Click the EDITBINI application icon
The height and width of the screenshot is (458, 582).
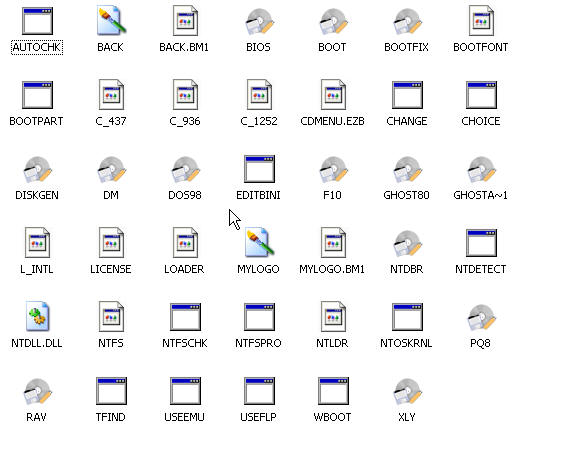(x=259, y=169)
